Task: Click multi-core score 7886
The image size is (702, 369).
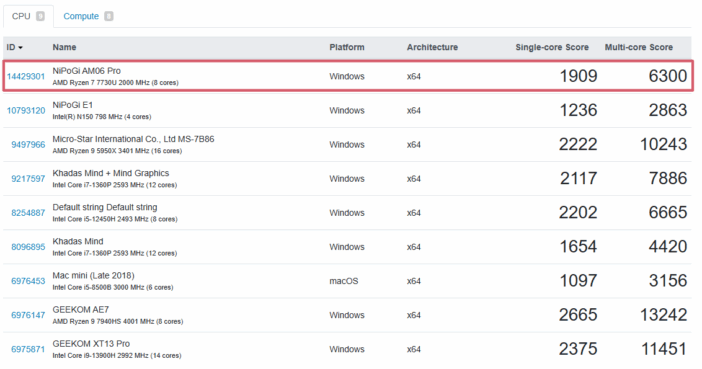Action: coord(668,178)
